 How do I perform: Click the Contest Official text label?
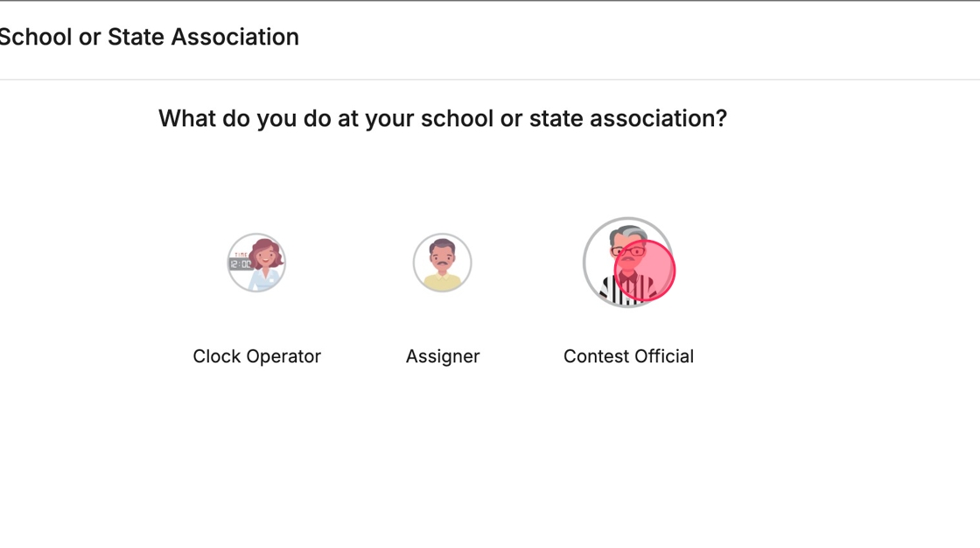[628, 356]
